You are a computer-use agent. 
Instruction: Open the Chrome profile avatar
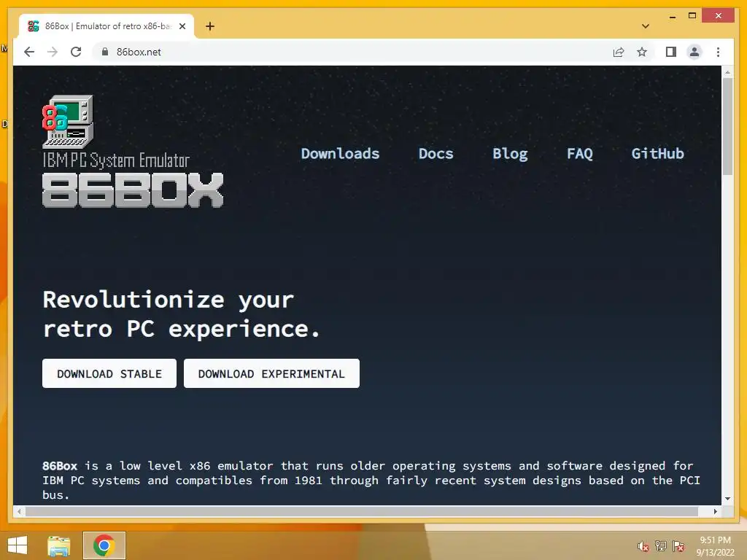tap(694, 52)
